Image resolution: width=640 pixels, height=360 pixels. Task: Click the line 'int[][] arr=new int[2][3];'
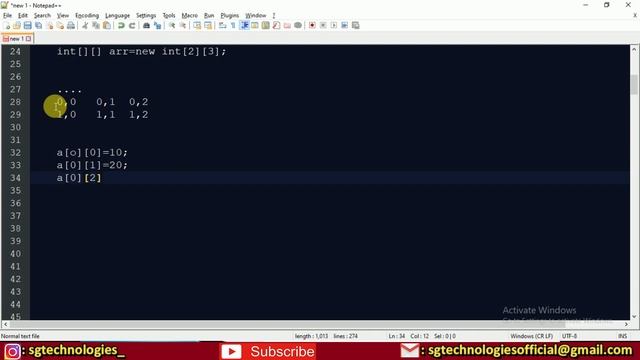coord(141,51)
